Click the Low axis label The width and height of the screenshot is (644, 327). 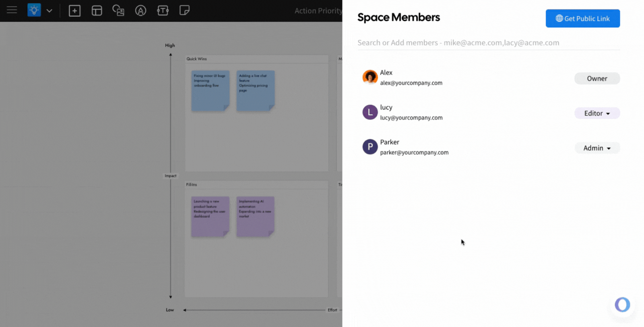170,310
